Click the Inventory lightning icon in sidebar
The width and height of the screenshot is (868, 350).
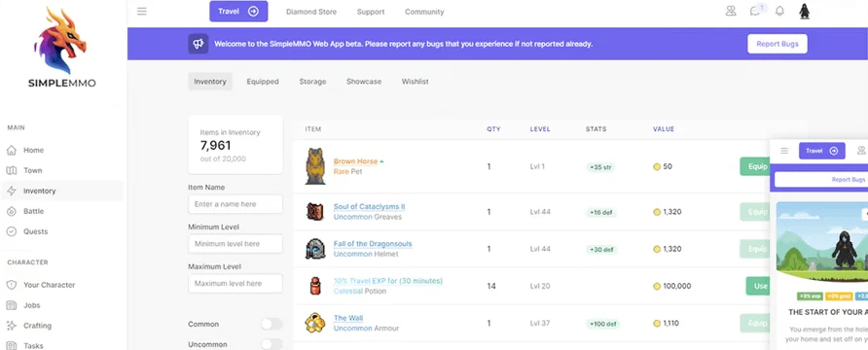pos(11,191)
